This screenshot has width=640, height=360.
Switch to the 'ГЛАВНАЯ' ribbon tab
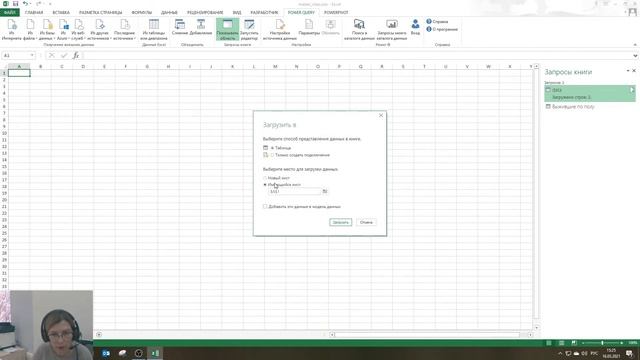coord(34,13)
